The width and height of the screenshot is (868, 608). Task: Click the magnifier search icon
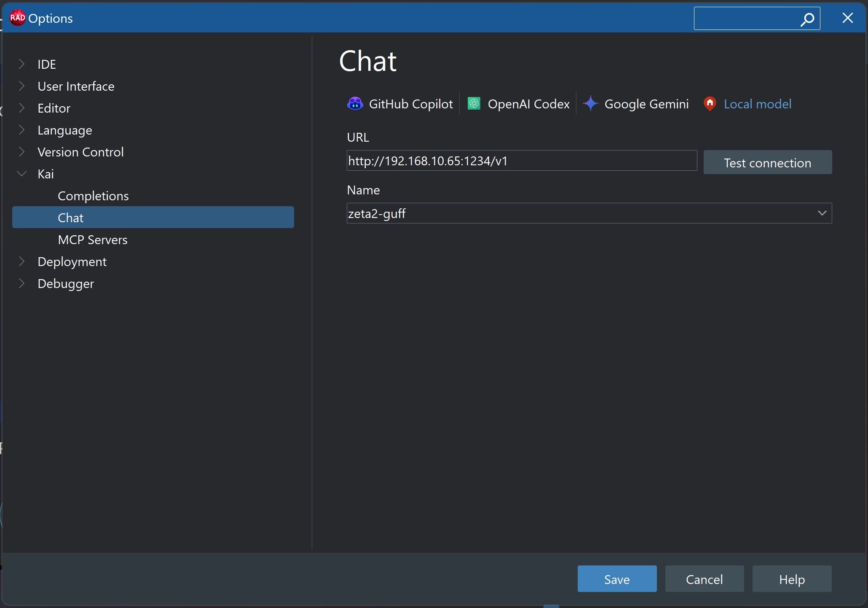coord(807,19)
